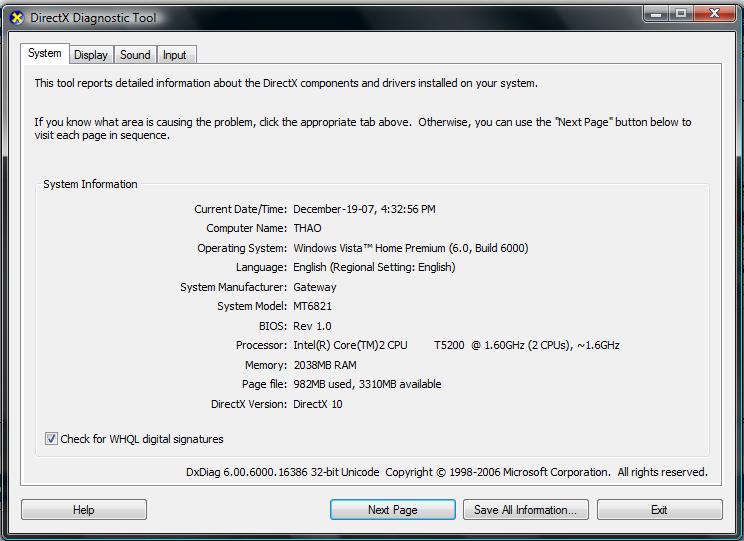Click the language value English (Regional Setting: English)
This screenshot has height=541, width=744.
tap(374, 267)
